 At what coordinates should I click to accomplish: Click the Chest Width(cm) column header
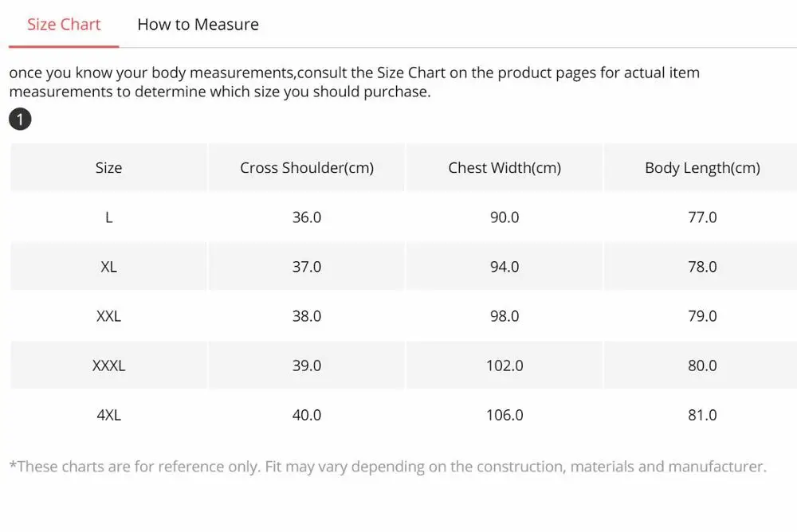click(505, 168)
